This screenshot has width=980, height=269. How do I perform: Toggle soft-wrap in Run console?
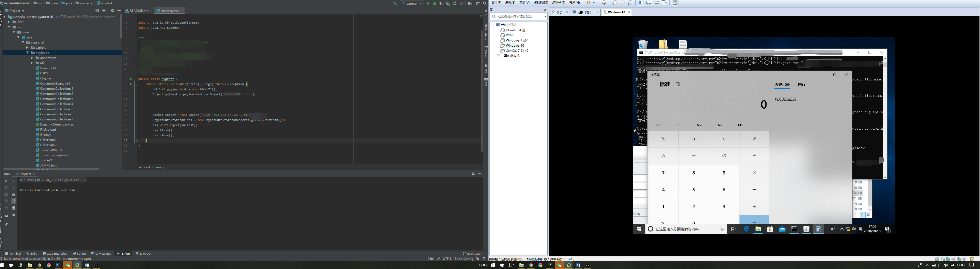[13, 194]
